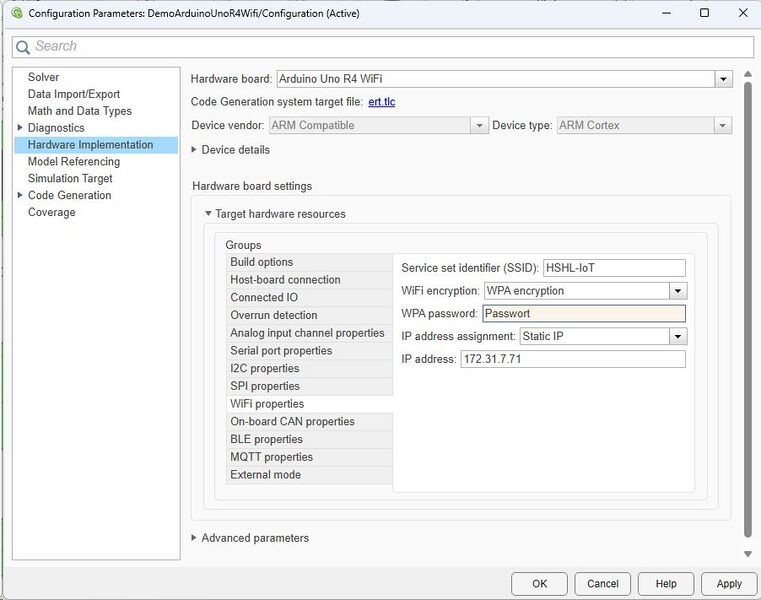Expand the Advanced parameters section
This screenshot has width=761, height=600.
tap(194, 538)
